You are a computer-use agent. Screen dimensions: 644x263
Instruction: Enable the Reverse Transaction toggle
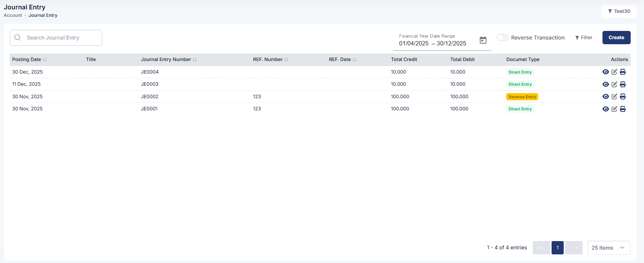[503, 38]
